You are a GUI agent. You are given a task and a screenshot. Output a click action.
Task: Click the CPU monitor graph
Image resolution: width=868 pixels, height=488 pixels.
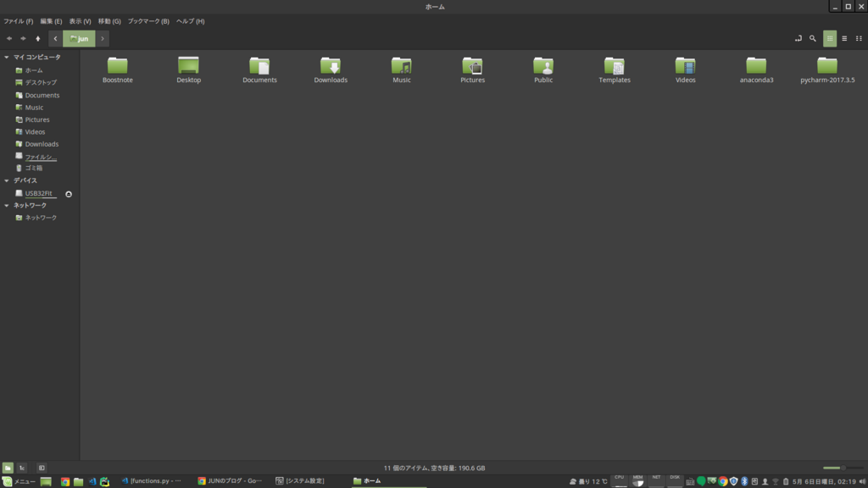(x=620, y=481)
